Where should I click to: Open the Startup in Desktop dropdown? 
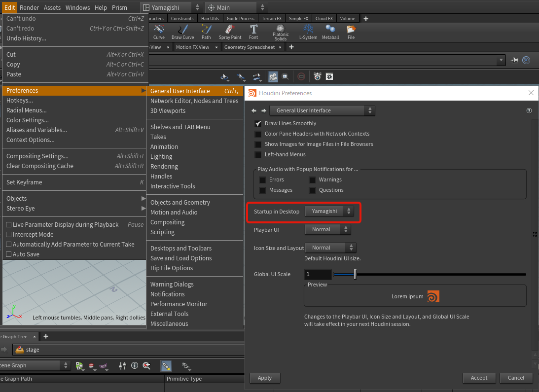click(x=329, y=211)
